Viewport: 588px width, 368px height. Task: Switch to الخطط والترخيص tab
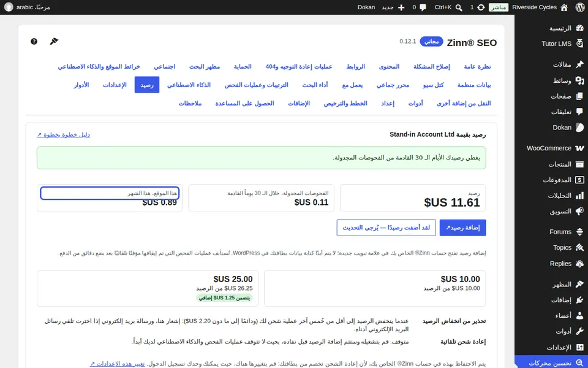click(345, 103)
